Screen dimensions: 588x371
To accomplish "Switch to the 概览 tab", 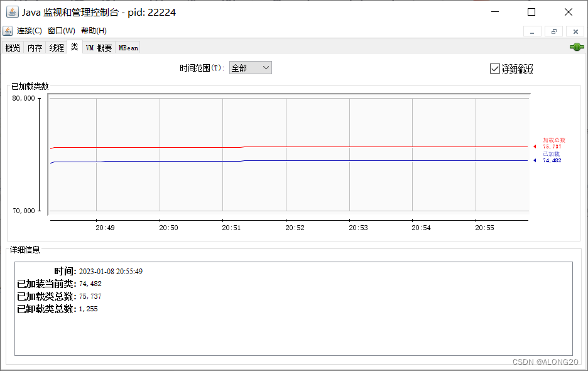I will click(x=13, y=48).
